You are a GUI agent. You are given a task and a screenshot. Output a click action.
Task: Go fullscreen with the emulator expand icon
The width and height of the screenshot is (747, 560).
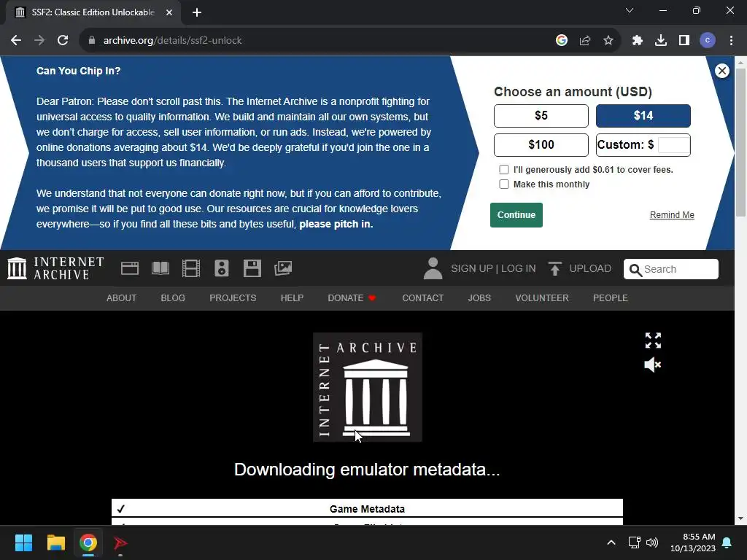click(x=653, y=341)
